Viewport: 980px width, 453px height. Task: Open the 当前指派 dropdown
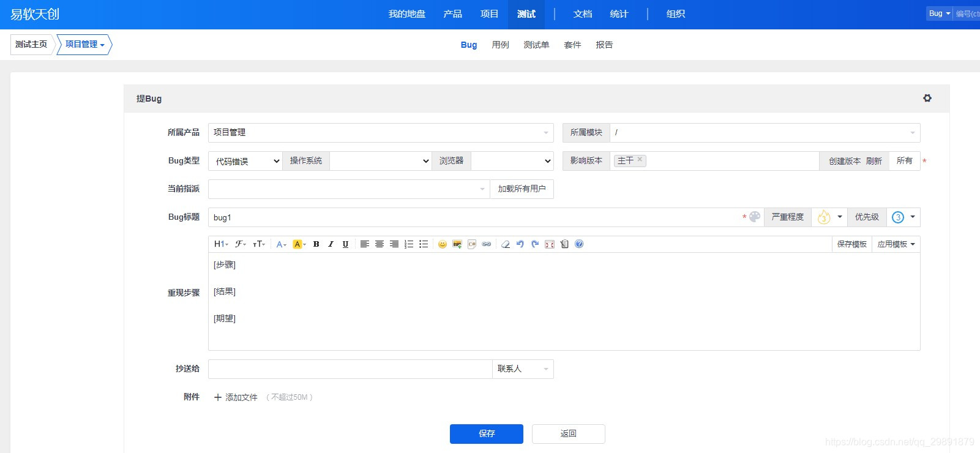click(349, 189)
